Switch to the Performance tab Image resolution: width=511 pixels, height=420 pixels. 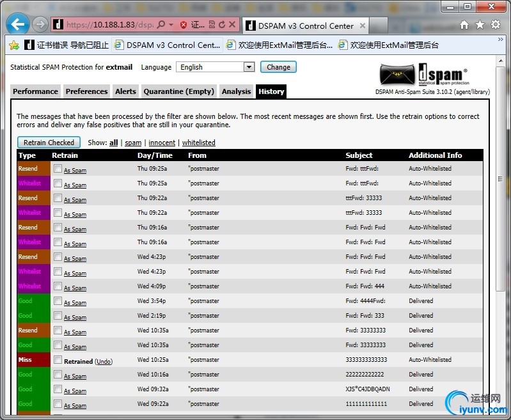[x=36, y=91]
